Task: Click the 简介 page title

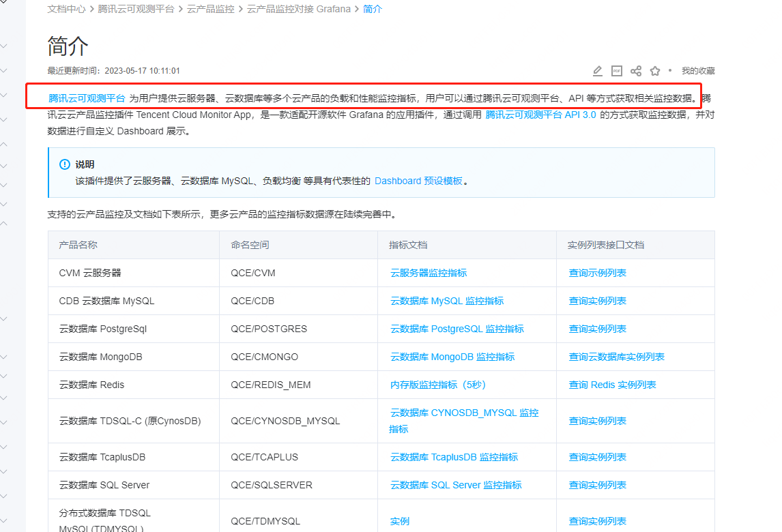Action: click(x=68, y=46)
